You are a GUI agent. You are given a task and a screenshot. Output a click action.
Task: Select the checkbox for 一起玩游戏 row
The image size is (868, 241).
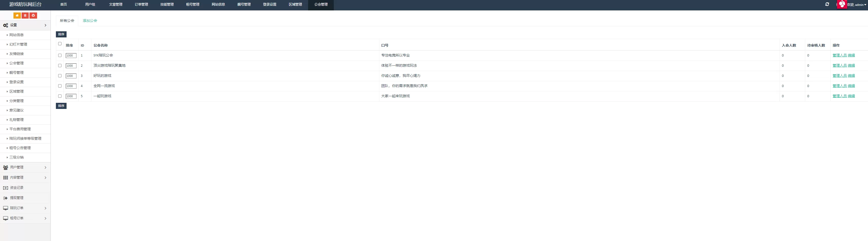point(60,96)
